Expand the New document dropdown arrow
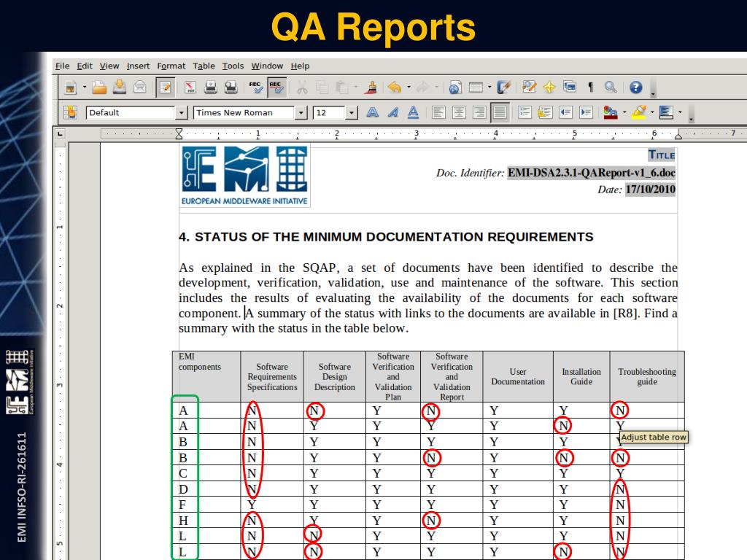This screenshot has width=747, height=560. click(85, 87)
